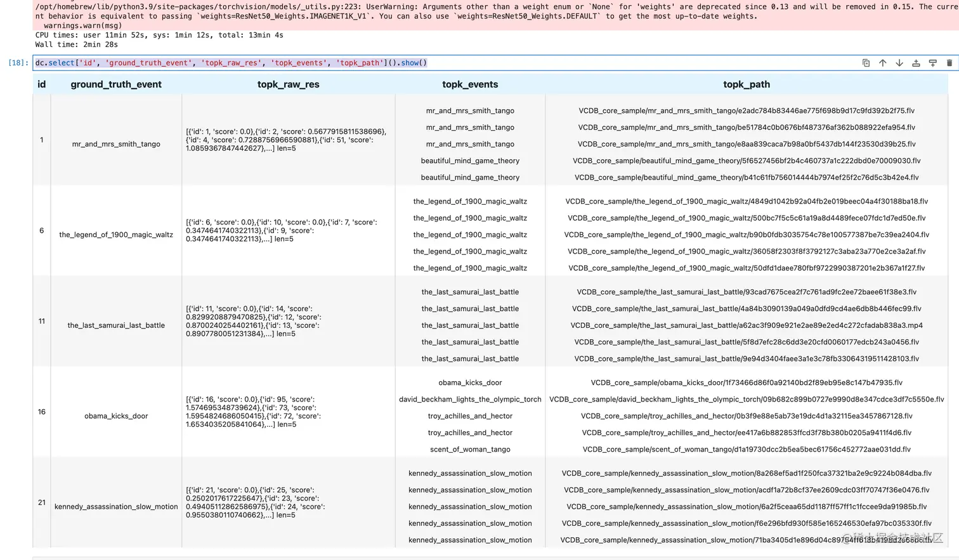Click 'david_beckham_lights_the_olympic_torch' in topk_events
The image size is (959, 560).
tap(470, 400)
